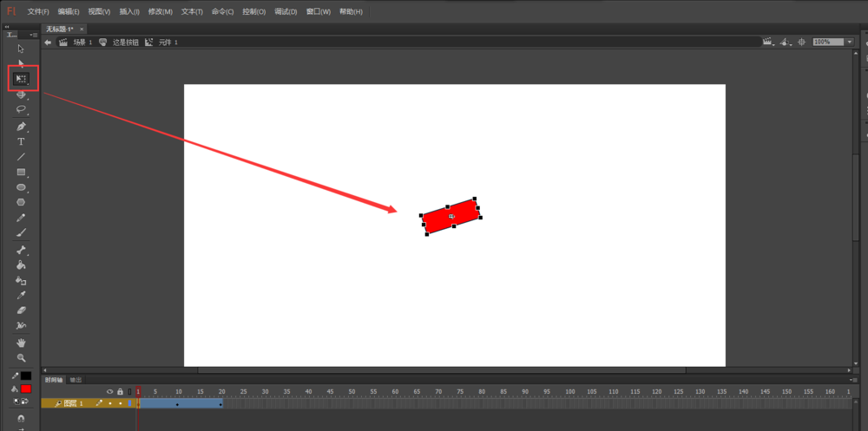Open the 修改(M) menu
868x431 pixels.
[161, 11]
